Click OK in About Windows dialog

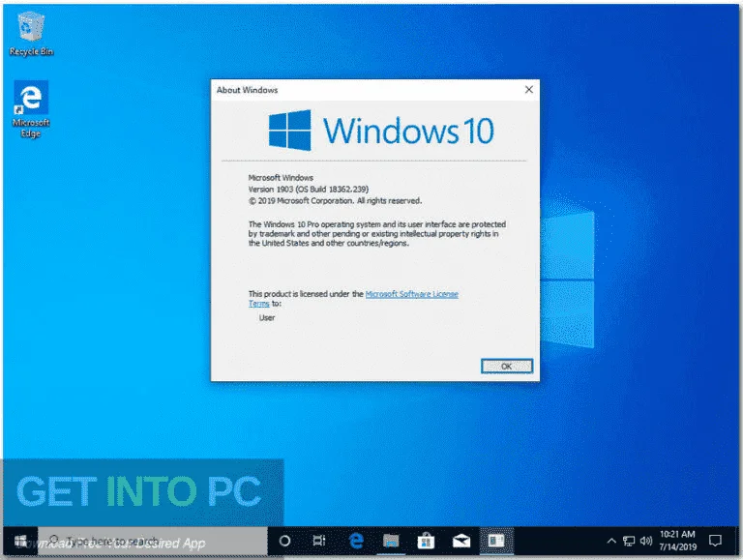click(x=507, y=366)
